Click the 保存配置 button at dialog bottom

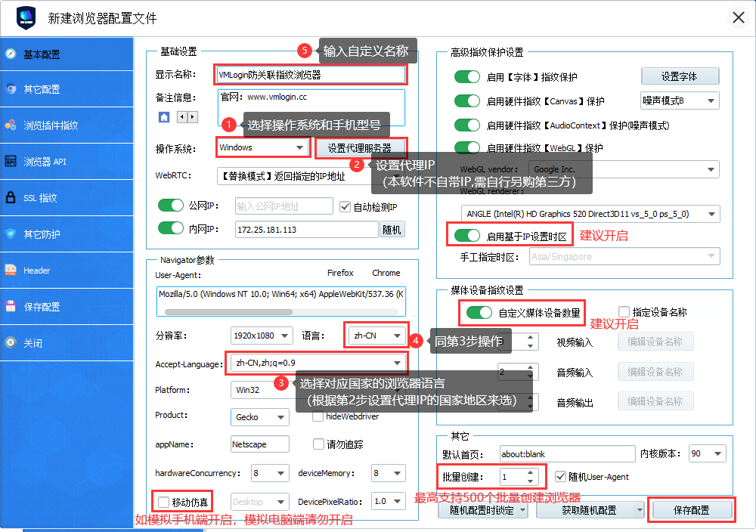(x=692, y=510)
